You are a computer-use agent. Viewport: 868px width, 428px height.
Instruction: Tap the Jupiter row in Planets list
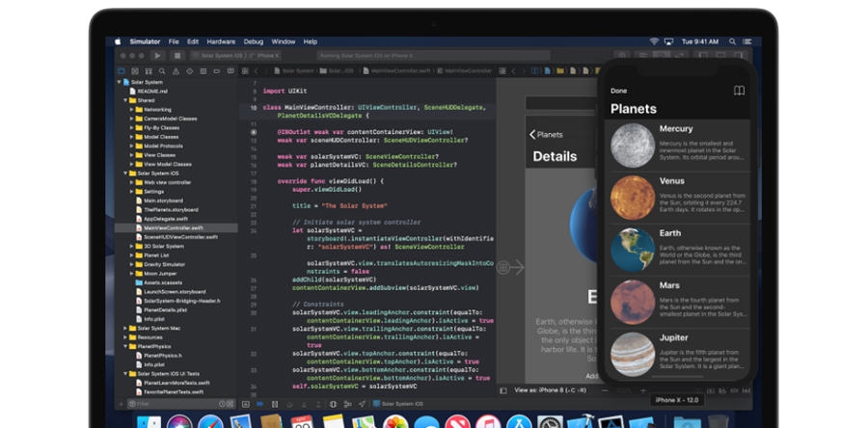[678, 355]
